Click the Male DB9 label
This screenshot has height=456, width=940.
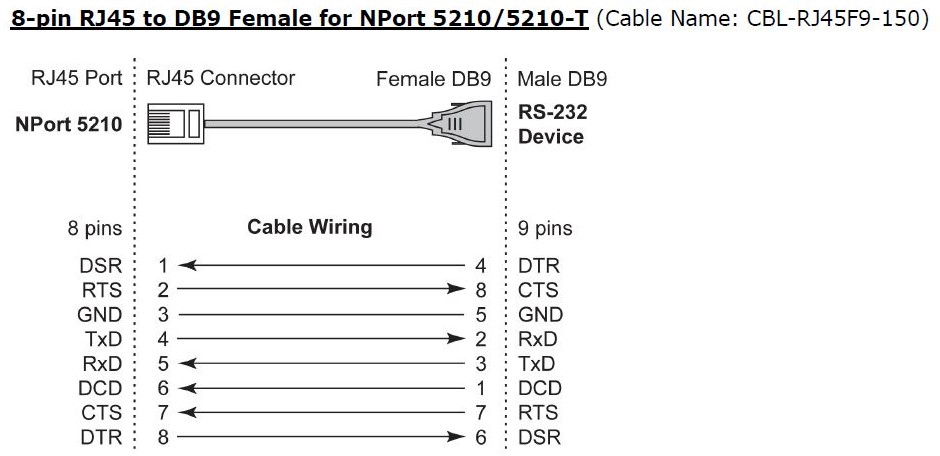point(562,78)
